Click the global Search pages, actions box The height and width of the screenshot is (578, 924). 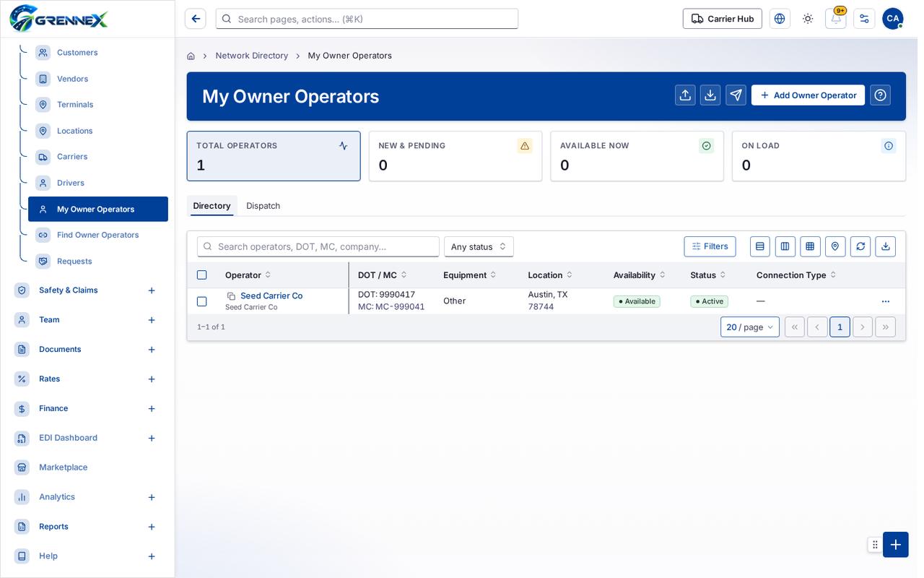pyautogui.click(x=367, y=19)
